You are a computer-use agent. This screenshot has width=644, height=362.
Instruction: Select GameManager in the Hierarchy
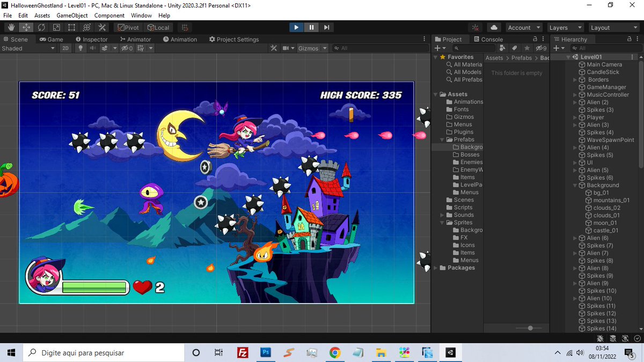[x=606, y=87]
